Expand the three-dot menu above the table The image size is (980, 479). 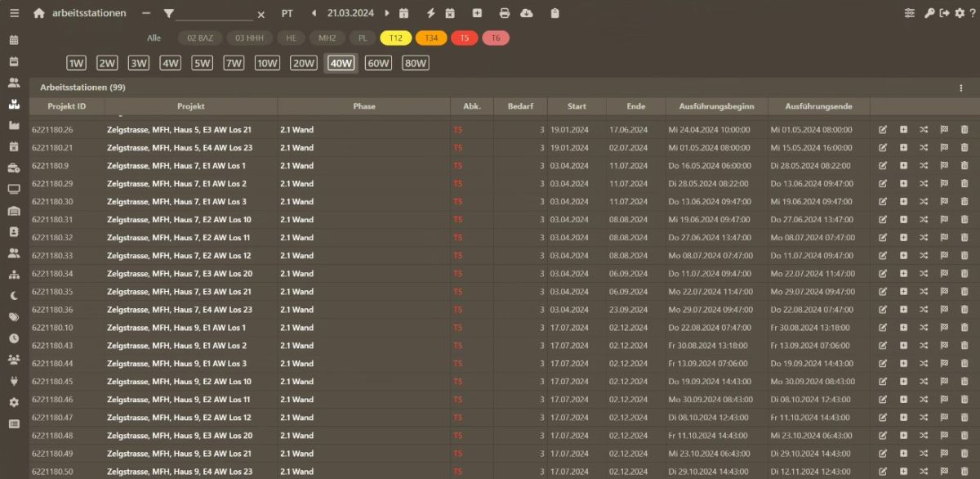(x=960, y=87)
